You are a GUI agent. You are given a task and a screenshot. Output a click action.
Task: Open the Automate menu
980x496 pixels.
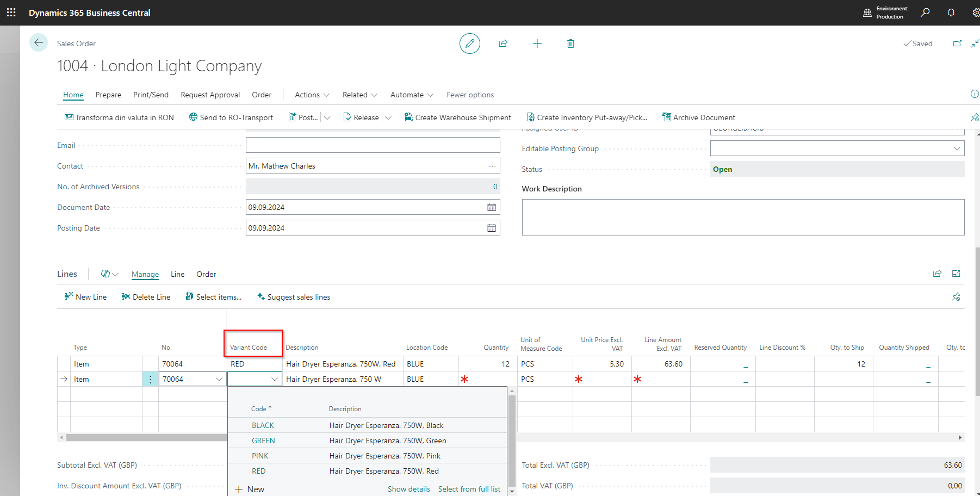click(412, 95)
